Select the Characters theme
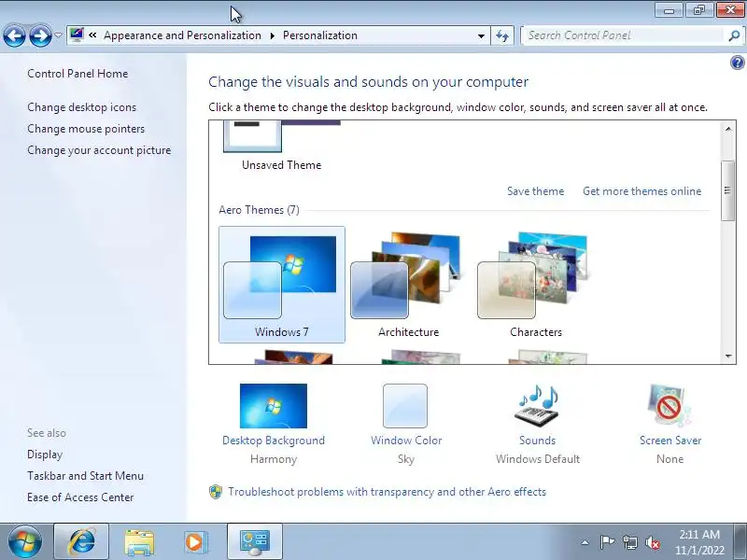 click(536, 285)
